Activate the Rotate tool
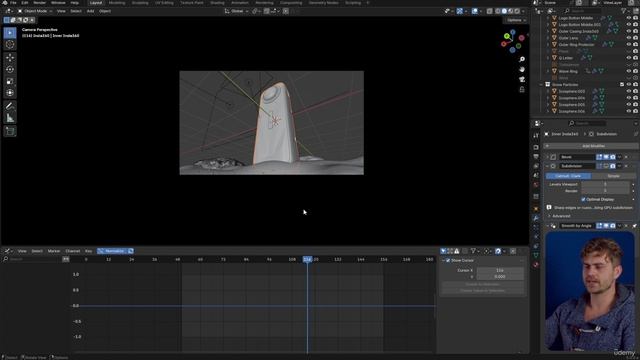Viewport: 640px width, 360px height. pos(10,69)
